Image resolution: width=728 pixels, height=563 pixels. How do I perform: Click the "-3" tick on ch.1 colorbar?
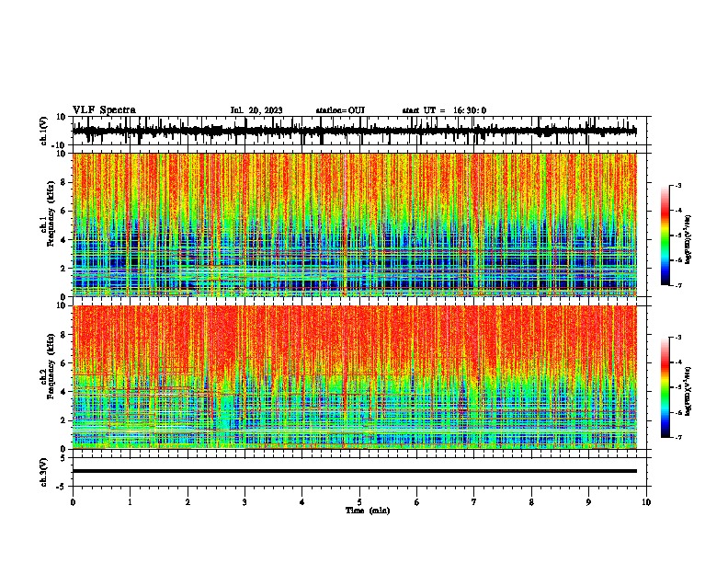[678, 186]
